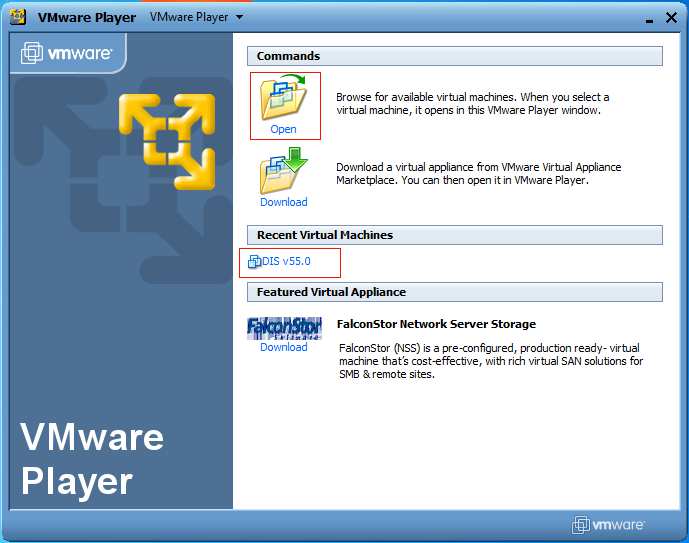Click the VMware Player title bar app icon
The image size is (689, 543).
click(18, 17)
